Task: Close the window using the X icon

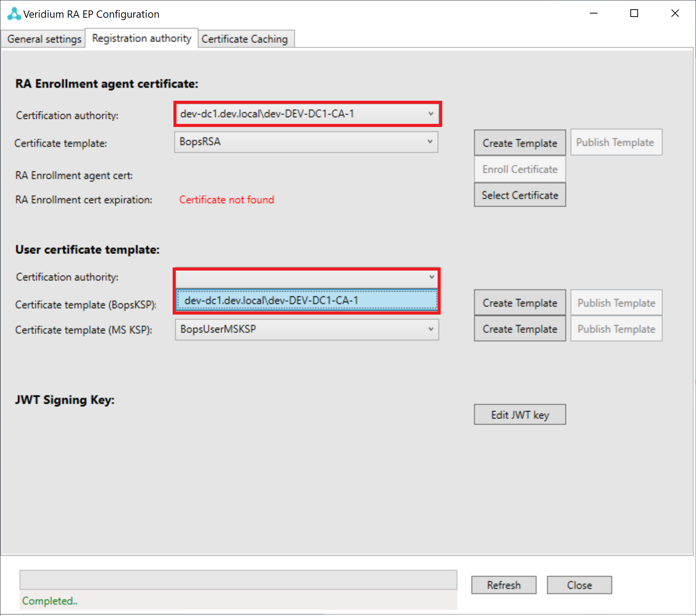Action: coord(675,14)
